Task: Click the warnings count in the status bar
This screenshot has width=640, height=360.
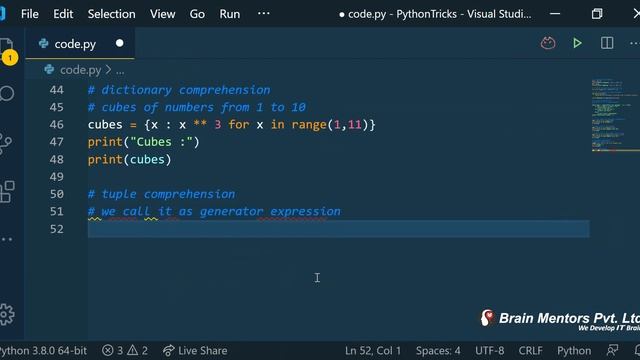Action: pos(138,351)
